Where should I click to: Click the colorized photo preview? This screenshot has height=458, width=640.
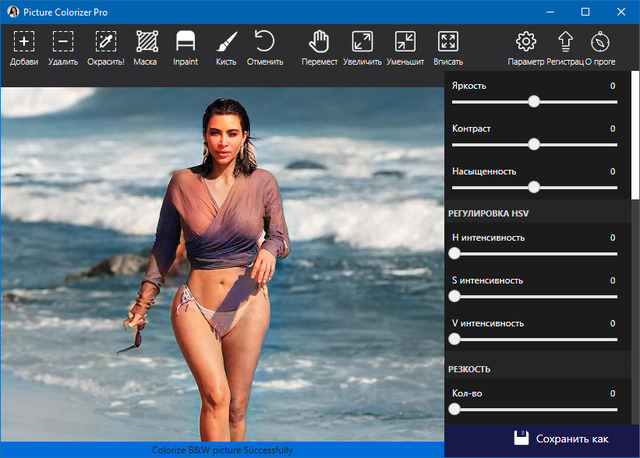point(222,264)
